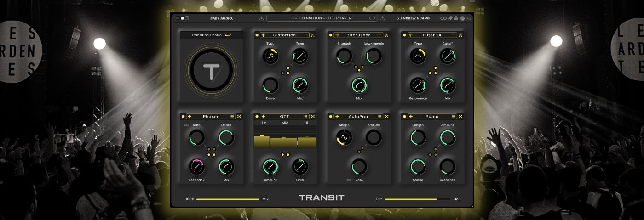The height and width of the screenshot is (220, 644).
Task: Click the move handle icon on Phaser module
Action: 190,117
